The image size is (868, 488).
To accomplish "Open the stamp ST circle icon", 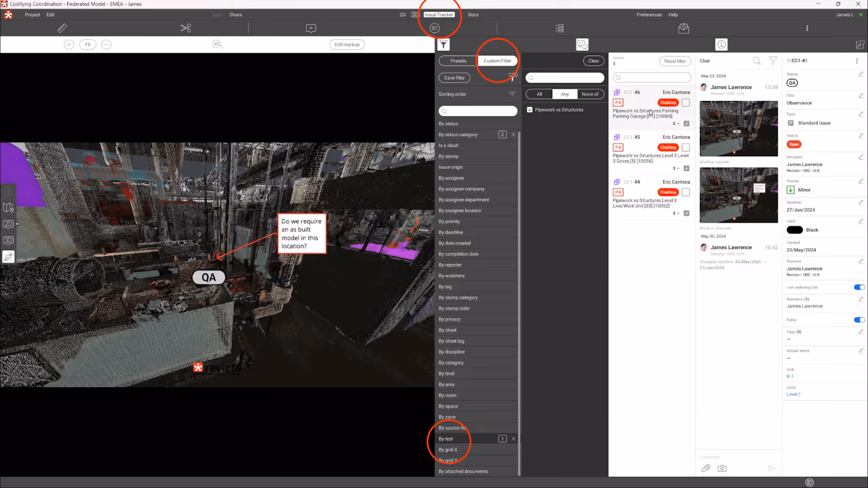I will pyautogui.click(x=435, y=28).
